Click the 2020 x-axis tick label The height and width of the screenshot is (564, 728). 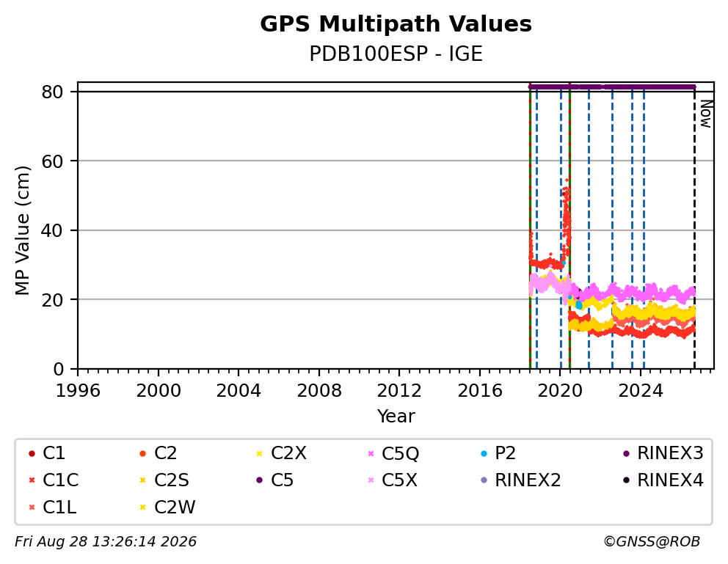click(x=560, y=391)
